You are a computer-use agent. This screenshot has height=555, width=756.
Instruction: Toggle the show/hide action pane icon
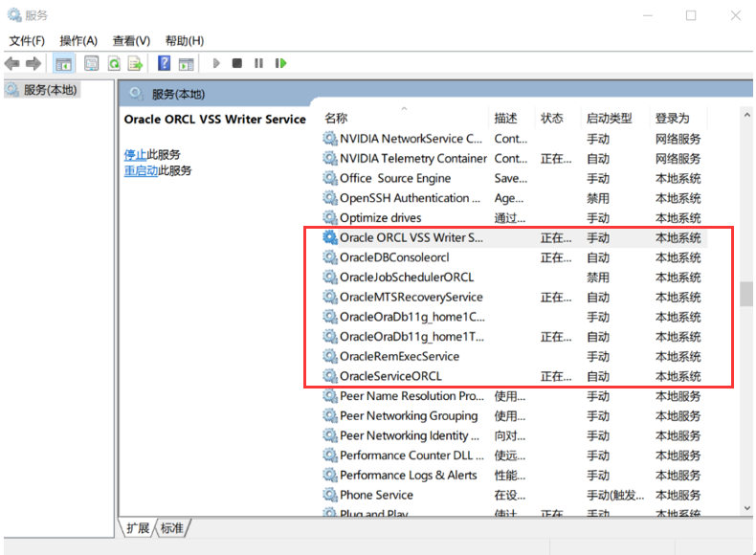pyautogui.click(x=186, y=63)
